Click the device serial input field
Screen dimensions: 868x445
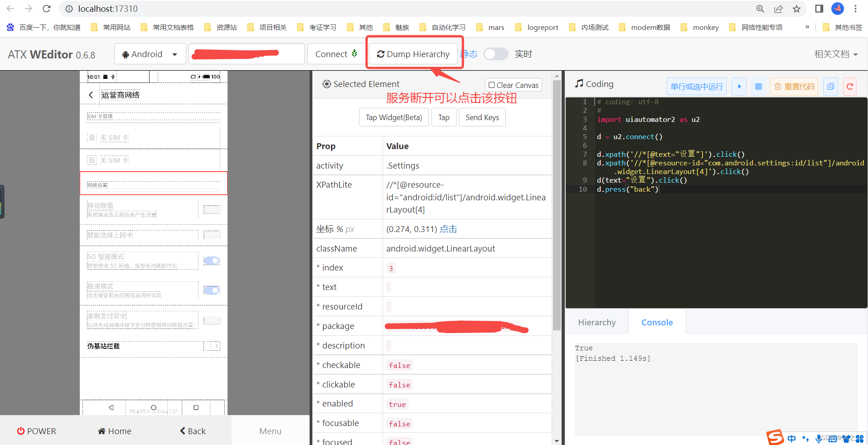click(x=246, y=53)
